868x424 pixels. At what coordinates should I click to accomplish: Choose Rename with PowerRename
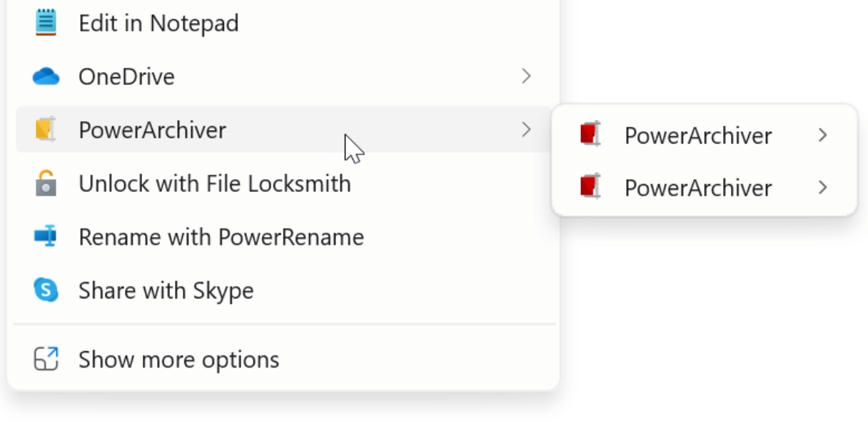click(283, 236)
